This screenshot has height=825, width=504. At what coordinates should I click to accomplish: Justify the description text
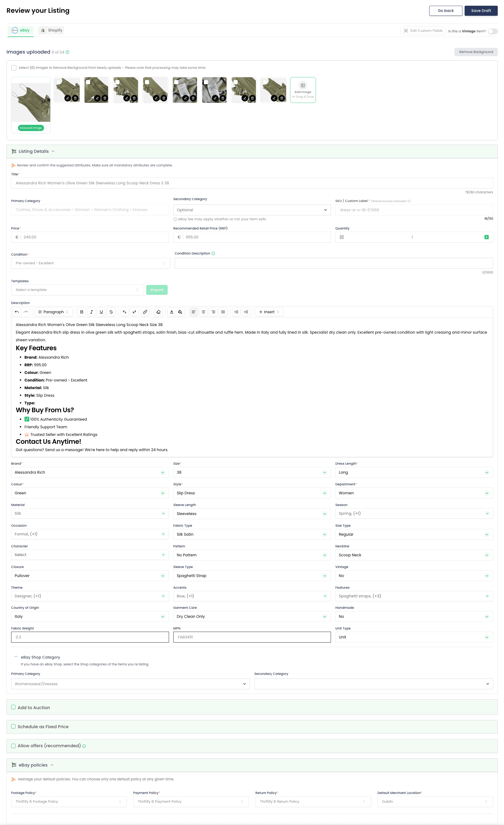coord(223,312)
